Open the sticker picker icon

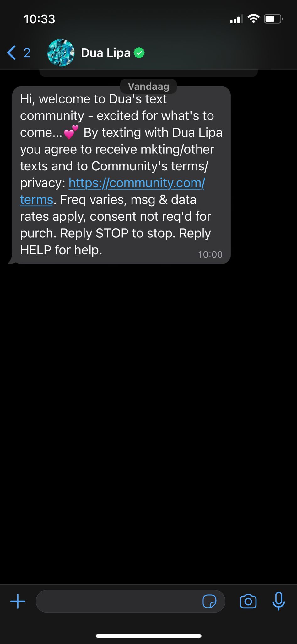pyautogui.click(x=209, y=602)
